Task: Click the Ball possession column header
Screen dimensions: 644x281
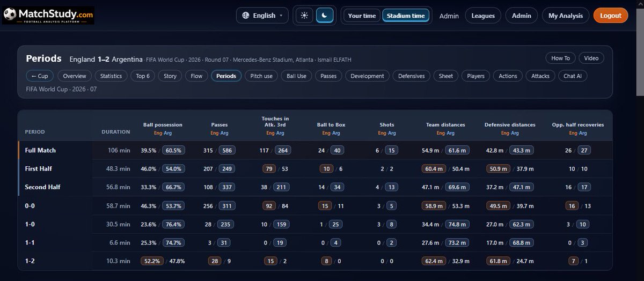Action: (163, 125)
